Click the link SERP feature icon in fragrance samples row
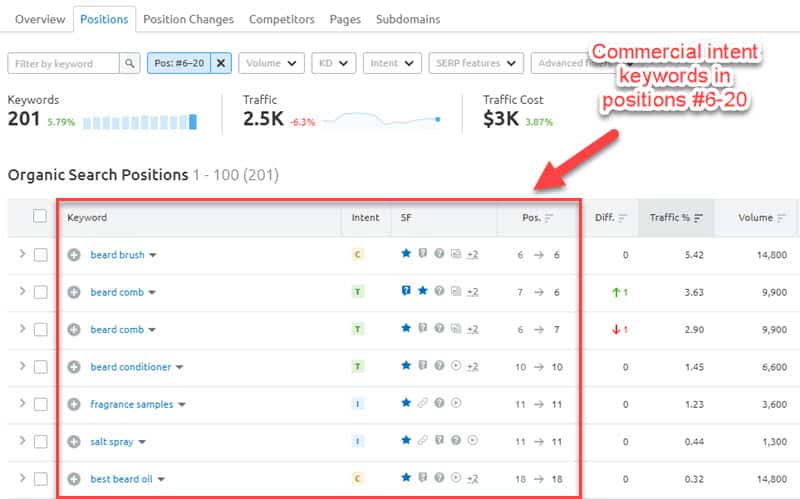Image resolution: width=800 pixels, height=499 pixels. click(422, 403)
